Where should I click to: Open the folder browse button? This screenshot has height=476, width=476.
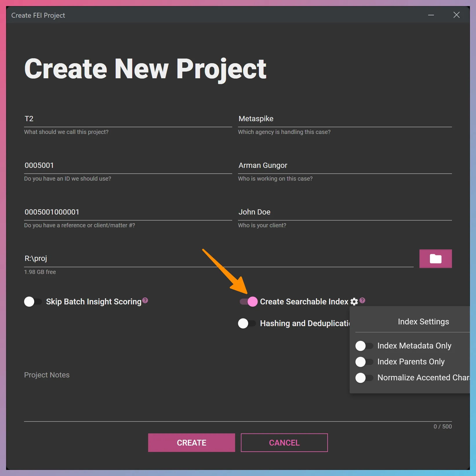click(x=435, y=259)
